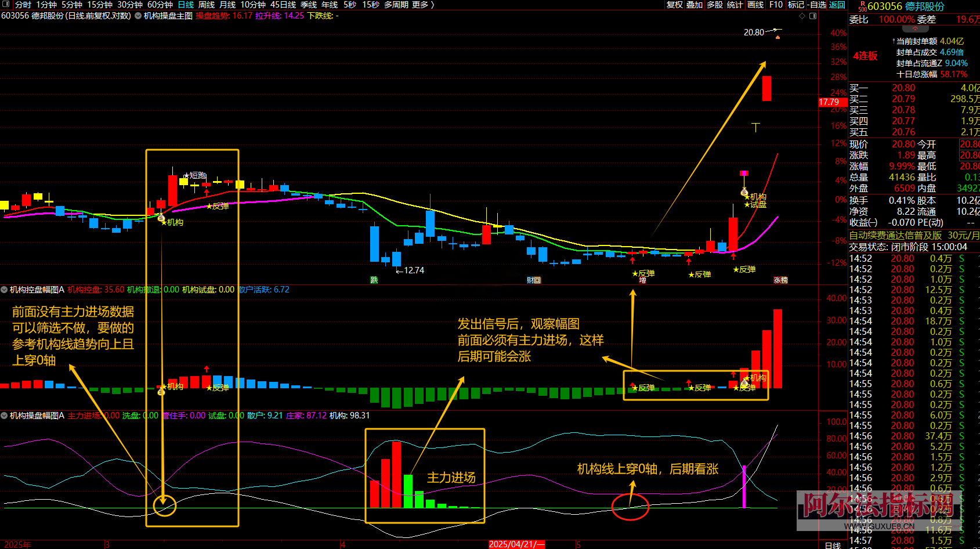Screen dimensions: 980x549
Task: Select the 周线 weekly period tab
Action: point(207,5)
